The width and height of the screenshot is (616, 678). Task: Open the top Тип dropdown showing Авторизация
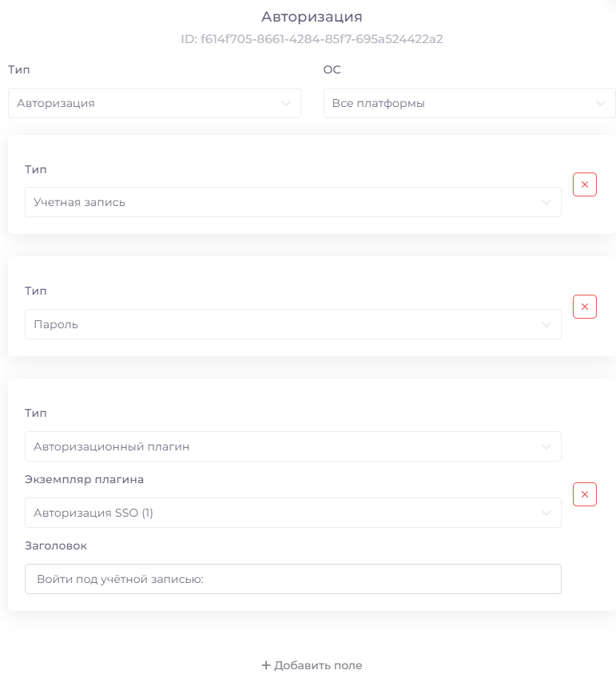click(154, 103)
